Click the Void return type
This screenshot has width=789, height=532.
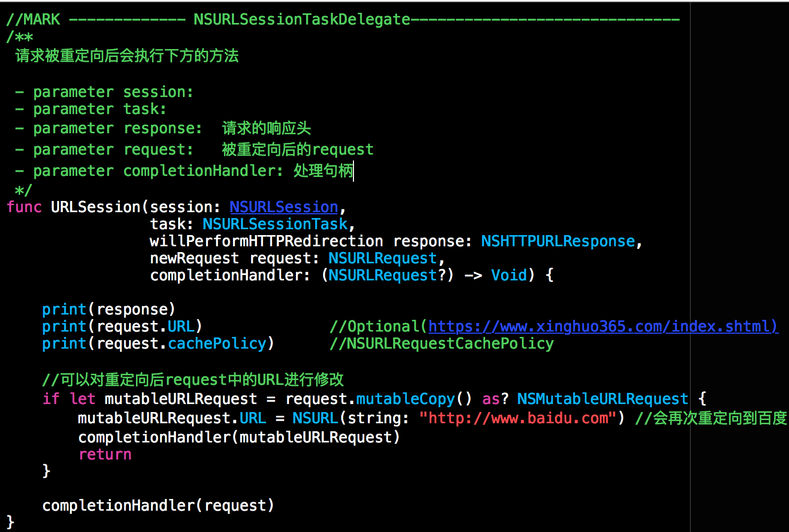point(509,275)
